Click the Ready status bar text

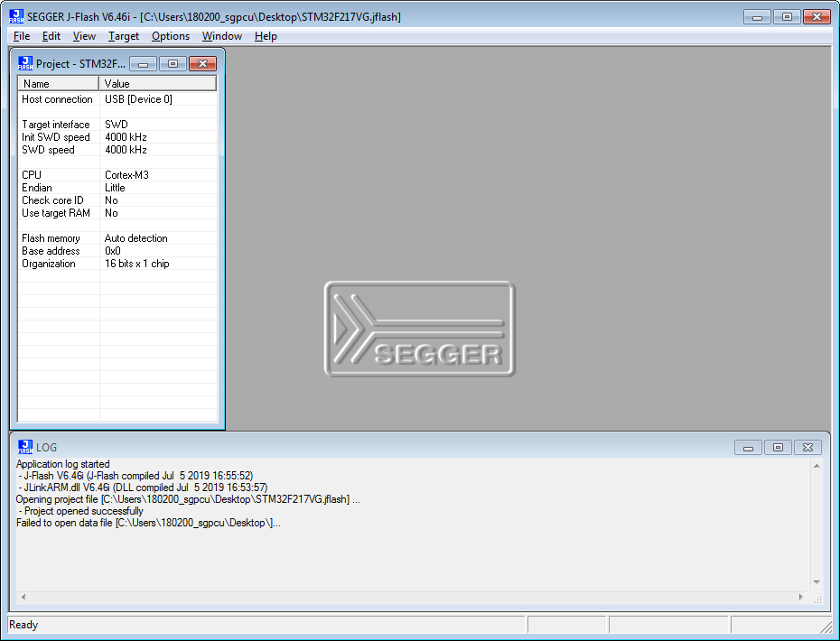(x=23, y=625)
